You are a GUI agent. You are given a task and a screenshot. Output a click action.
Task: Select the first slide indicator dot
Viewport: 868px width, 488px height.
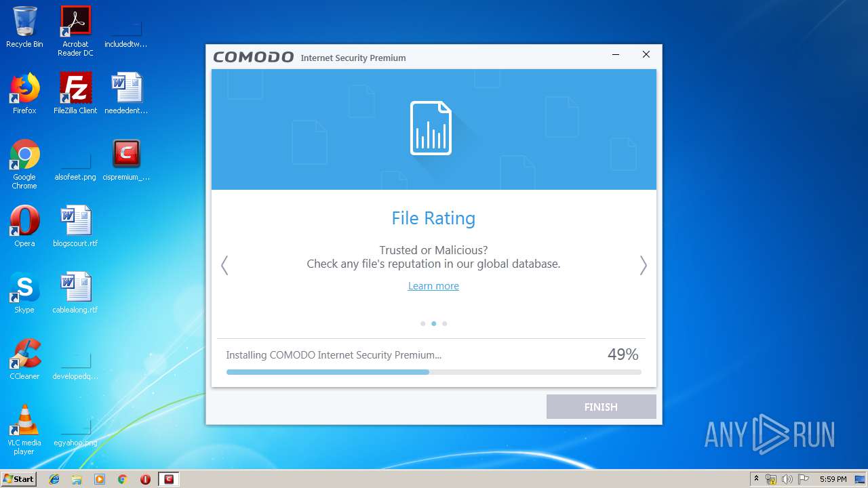[423, 324]
